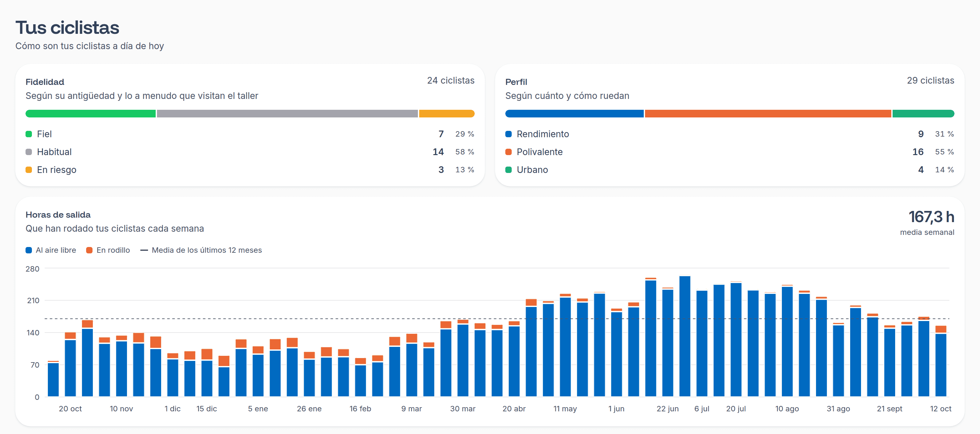980x434 pixels.
Task: Click the Fidelidad card title
Action: tap(45, 82)
